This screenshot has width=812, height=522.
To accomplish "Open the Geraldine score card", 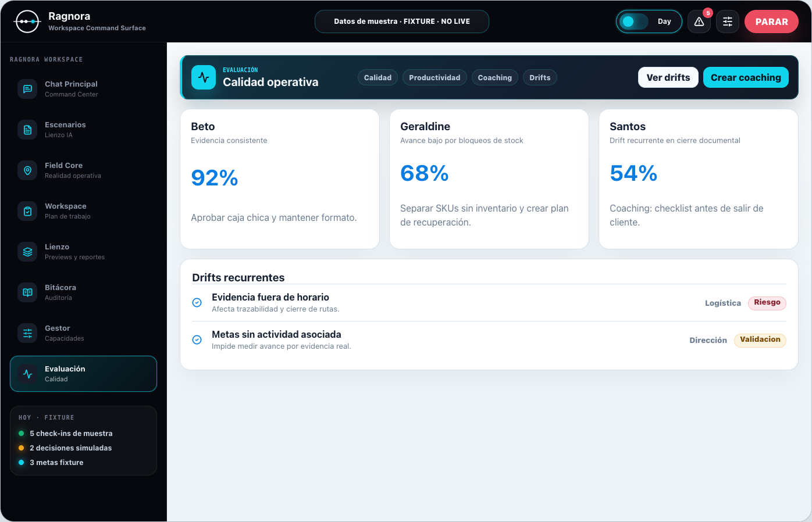I will 489,179.
